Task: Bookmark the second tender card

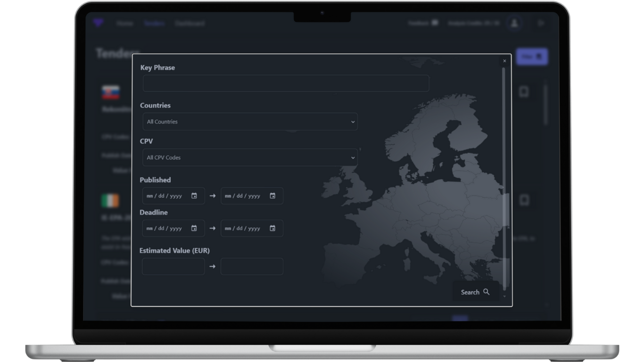Action: coord(523,200)
